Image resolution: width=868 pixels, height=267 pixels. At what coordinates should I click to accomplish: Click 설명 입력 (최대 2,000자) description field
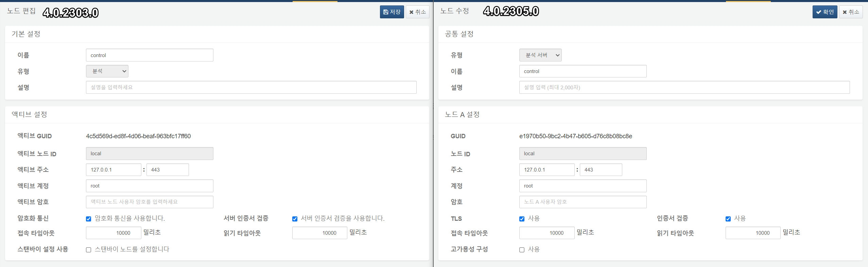click(684, 87)
